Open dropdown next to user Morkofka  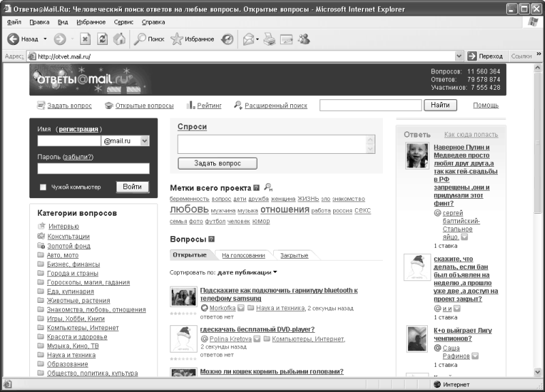[241, 308]
